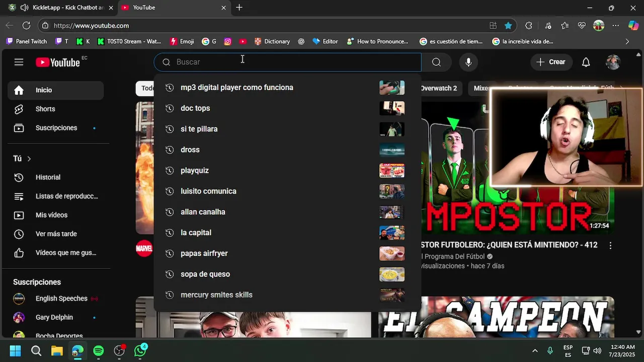Viewport: 644px width, 362px height.
Task: Click the Crear button
Action: coord(550,62)
